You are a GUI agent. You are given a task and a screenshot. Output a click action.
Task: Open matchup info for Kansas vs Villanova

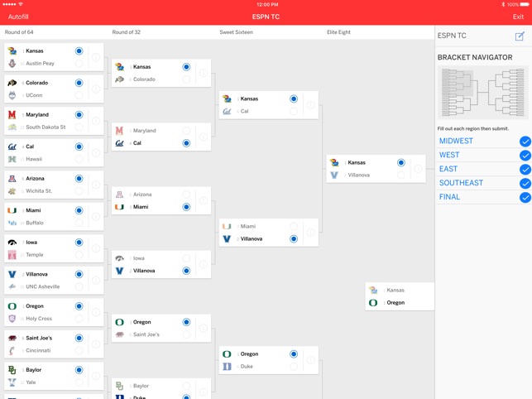pos(418,169)
